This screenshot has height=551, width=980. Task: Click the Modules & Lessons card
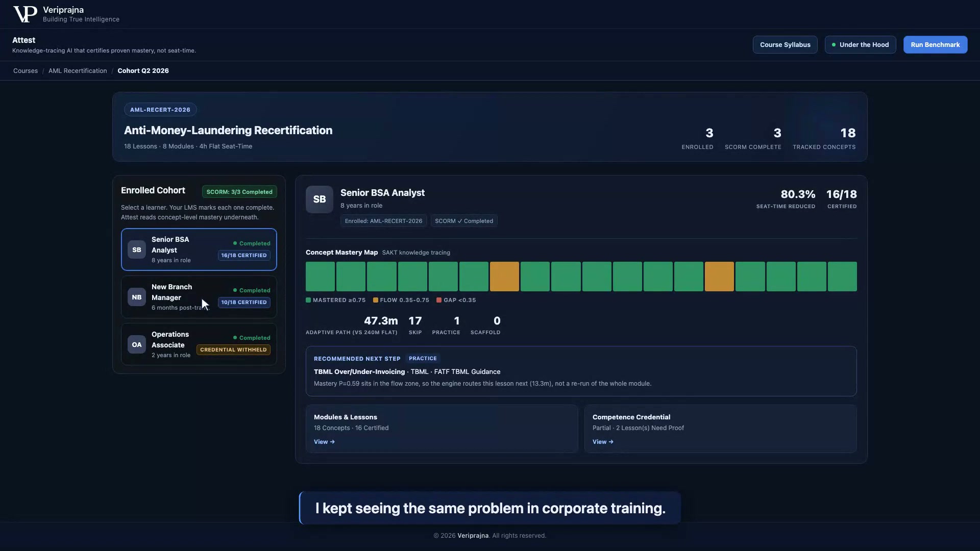(442, 429)
